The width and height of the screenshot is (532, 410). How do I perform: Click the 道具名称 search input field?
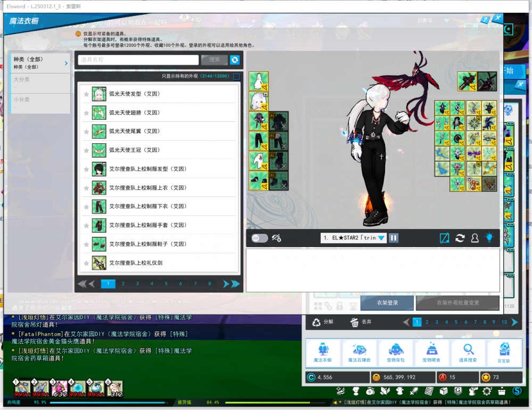click(x=138, y=60)
